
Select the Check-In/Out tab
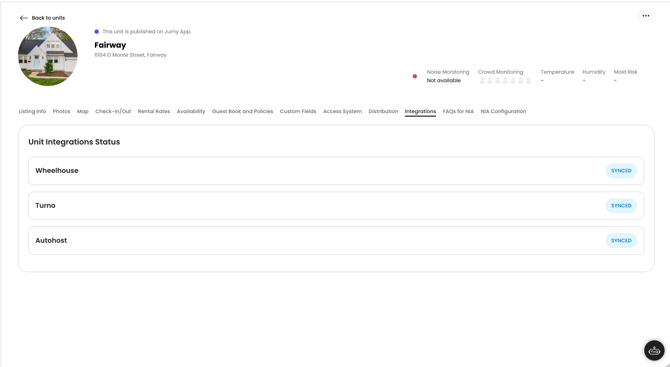pos(113,112)
